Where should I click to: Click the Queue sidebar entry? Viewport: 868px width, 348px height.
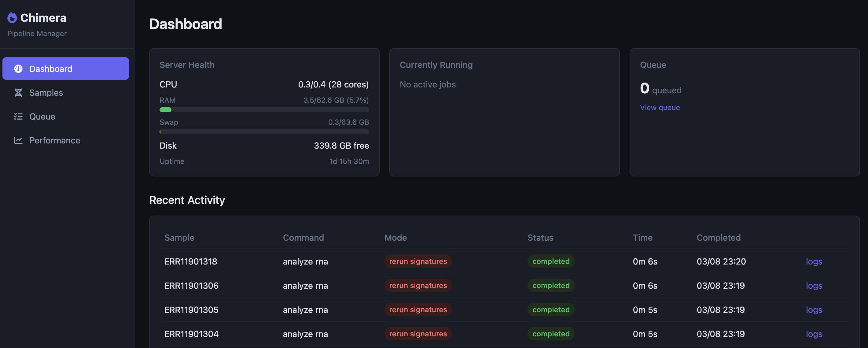[x=42, y=116]
